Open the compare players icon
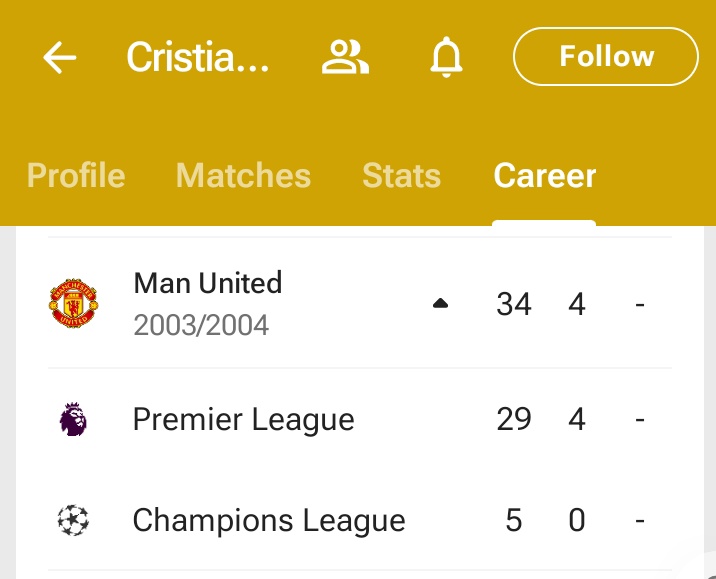The image size is (716, 579). (345, 57)
